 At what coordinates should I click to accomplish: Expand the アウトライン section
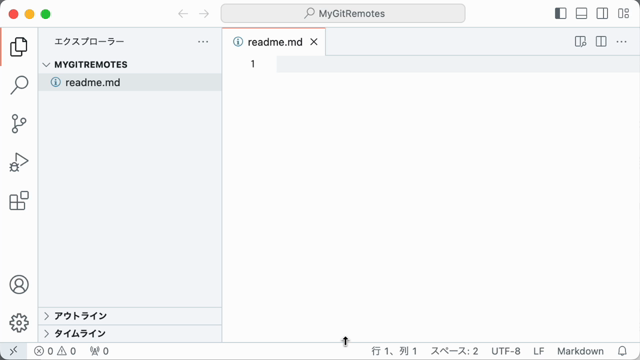130,316
